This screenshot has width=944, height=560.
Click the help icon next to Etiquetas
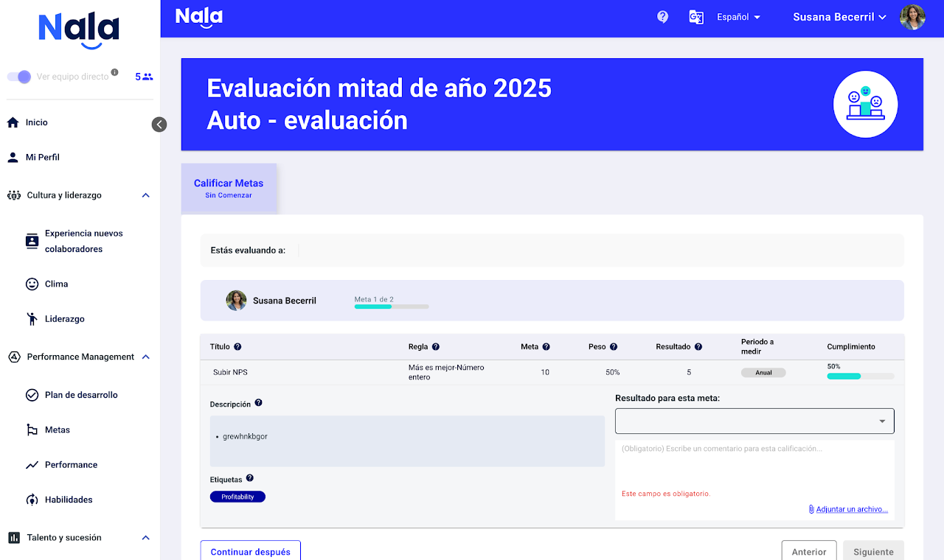click(249, 478)
